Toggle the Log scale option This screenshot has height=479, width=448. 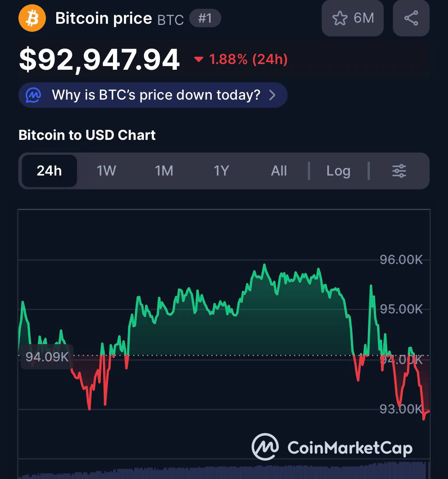tap(338, 171)
